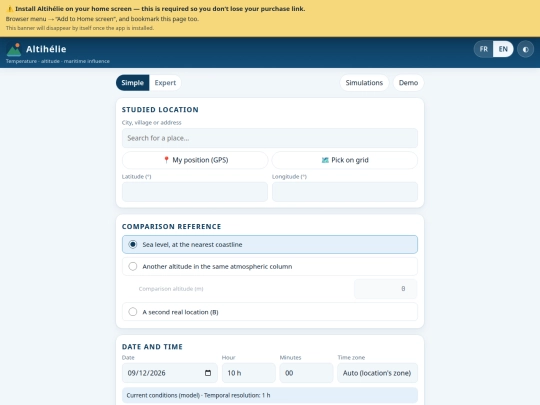This screenshot has width=540, height=405.
Task: Open the Minutes dropdown showing 00
Action: pos(306,373)
